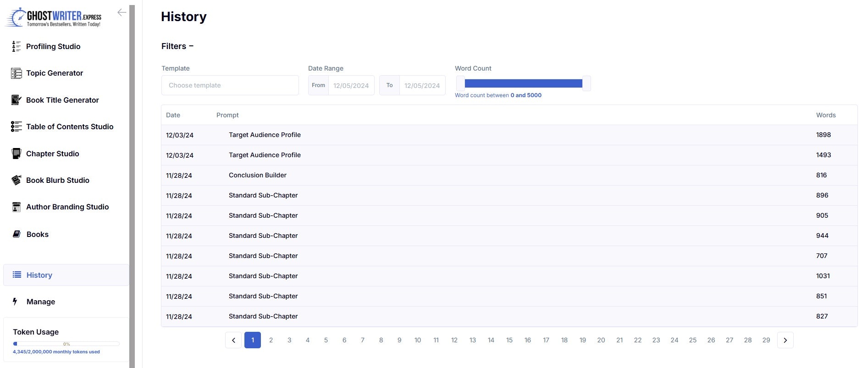
Task: Go to page 3
Action: pyautogui.click(x=289, y=340)
